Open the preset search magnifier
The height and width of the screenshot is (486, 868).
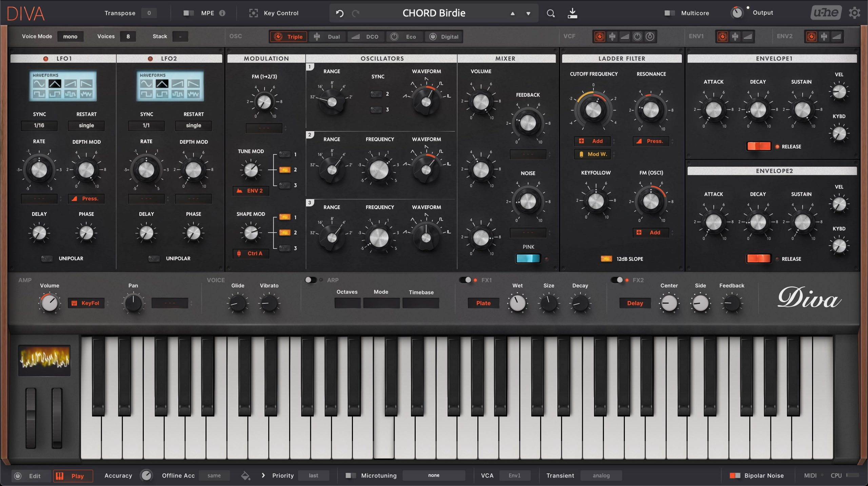551,13
